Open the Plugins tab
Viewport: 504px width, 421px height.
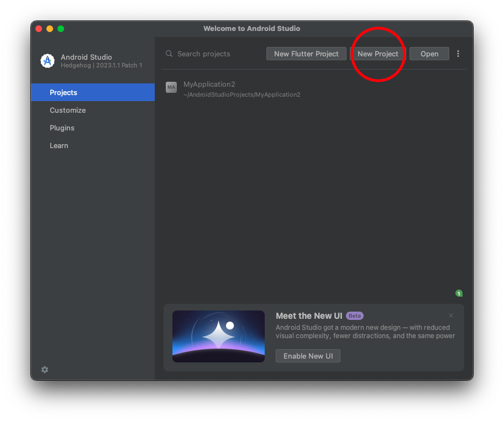(93, 128)
